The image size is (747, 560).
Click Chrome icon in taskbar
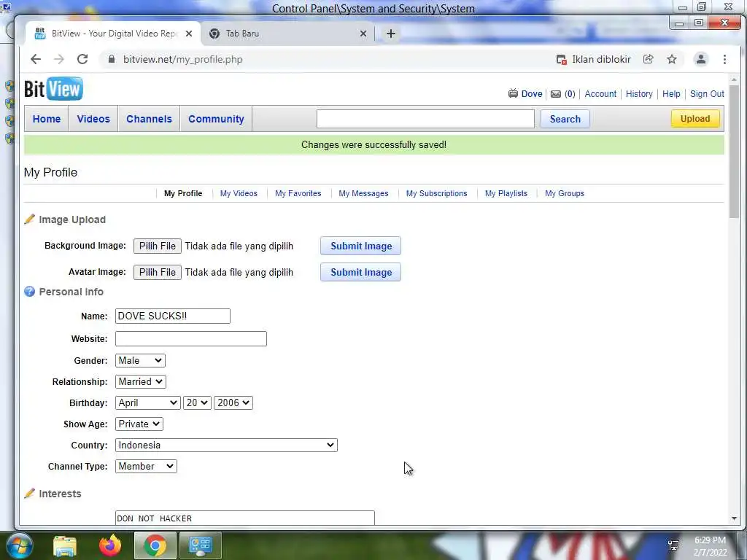pos(155,545)
